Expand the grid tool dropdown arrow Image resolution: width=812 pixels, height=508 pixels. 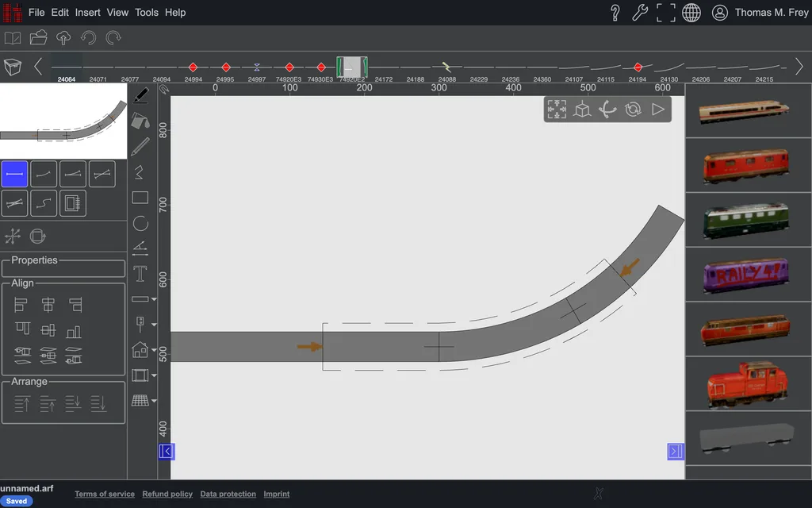[154, 401]
